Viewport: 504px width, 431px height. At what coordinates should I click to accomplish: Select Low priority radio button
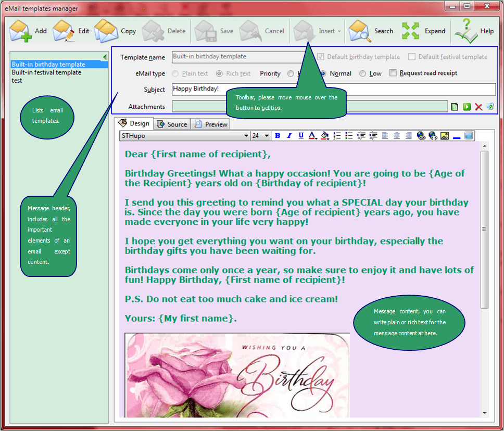(362, 73)
